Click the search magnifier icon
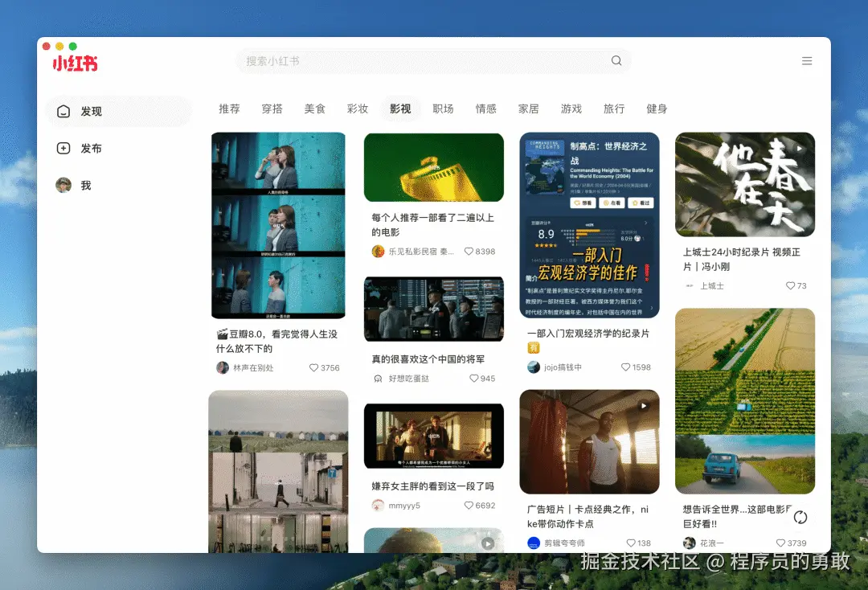Image resolution: width=868 pixels, height=590 pixels. click(616, 60)
